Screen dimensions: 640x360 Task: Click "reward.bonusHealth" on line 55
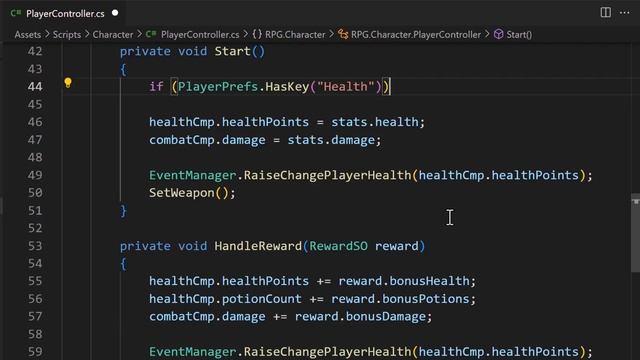[404, 281]
